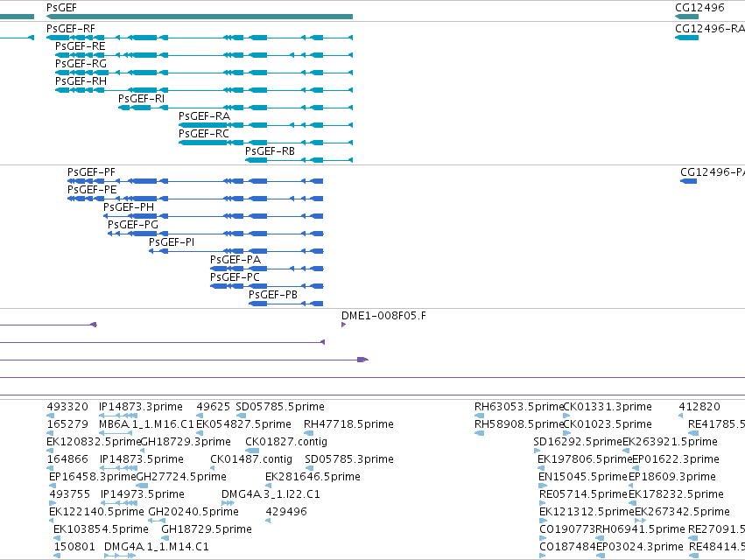This screenshot has width=745, height=560.
Task: Select the PsGEF-PF protein label
Action: coord(91,172)
